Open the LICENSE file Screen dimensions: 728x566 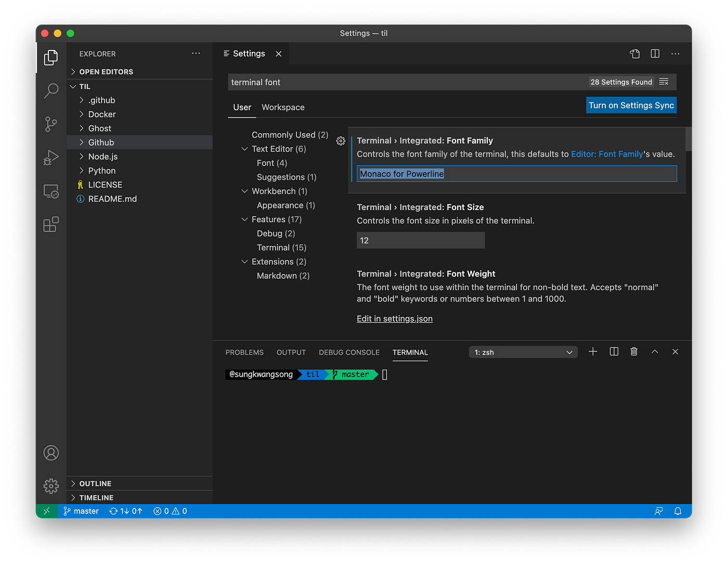point(139,185)
